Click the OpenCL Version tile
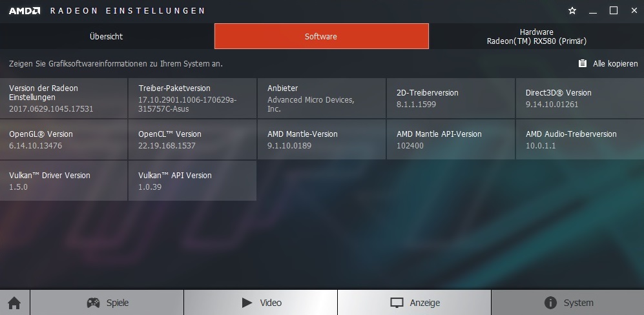This screenshot has width=644, height=315. (x=192, y=139)
